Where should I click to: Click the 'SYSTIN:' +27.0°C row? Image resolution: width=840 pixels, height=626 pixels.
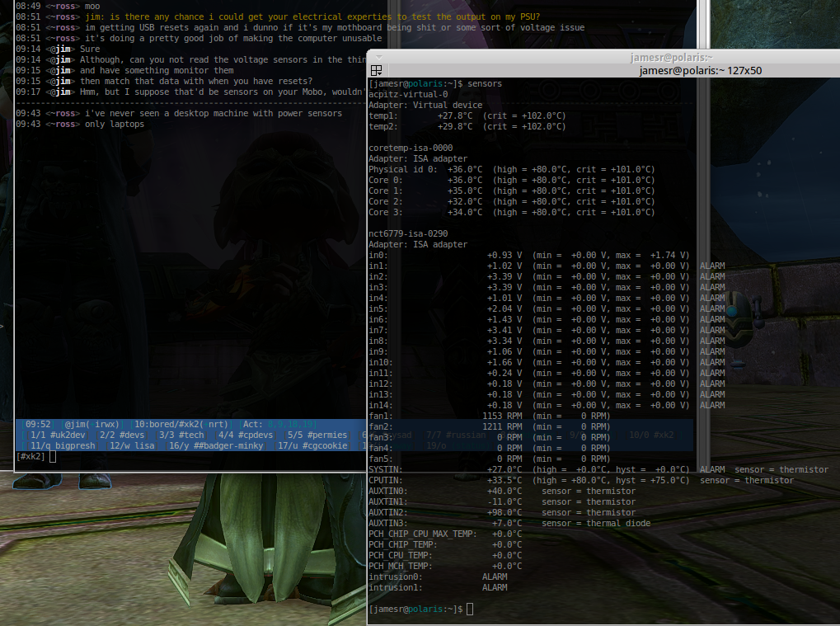598,469
